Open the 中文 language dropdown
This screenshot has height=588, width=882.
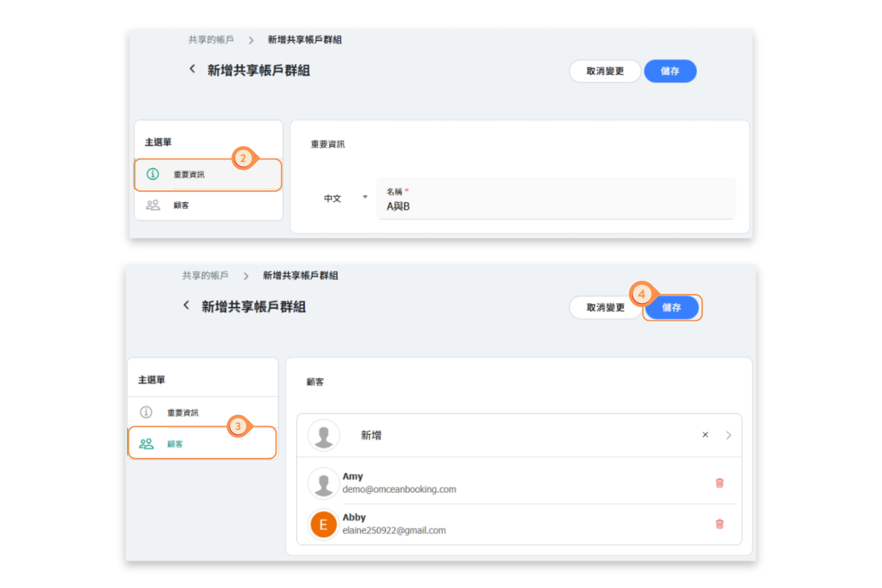(x=345, y=198)
